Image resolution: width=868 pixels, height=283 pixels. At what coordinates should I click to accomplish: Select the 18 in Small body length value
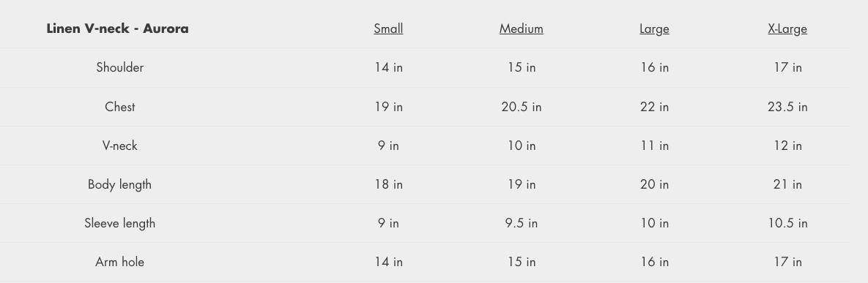[388, 184]
